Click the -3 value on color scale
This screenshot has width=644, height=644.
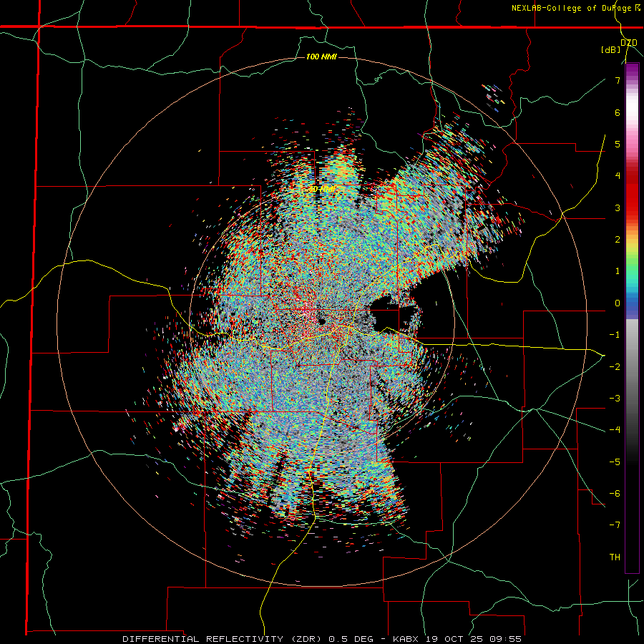click(615, 398)
